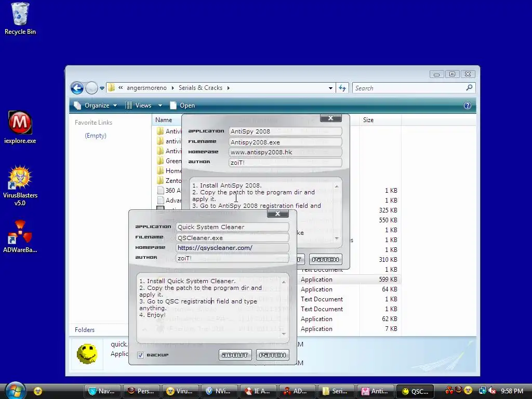Click the application field Quick System Cleaner
The image size is (532, 399).
coord(232,227)
